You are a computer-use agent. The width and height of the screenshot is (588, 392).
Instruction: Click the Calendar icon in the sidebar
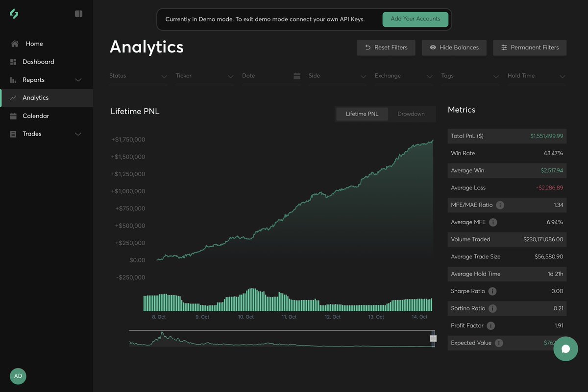click(13, 116)
